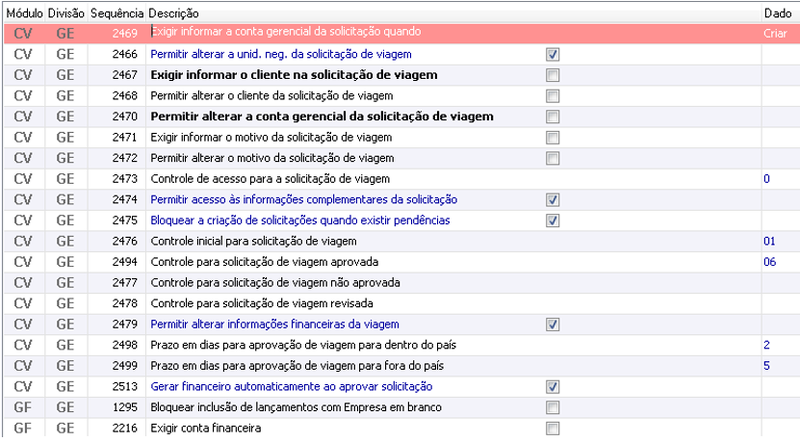This screenshot has width=800, height=442.
Task: Click GE division cell in row 2475
Action: pos(66,220)
